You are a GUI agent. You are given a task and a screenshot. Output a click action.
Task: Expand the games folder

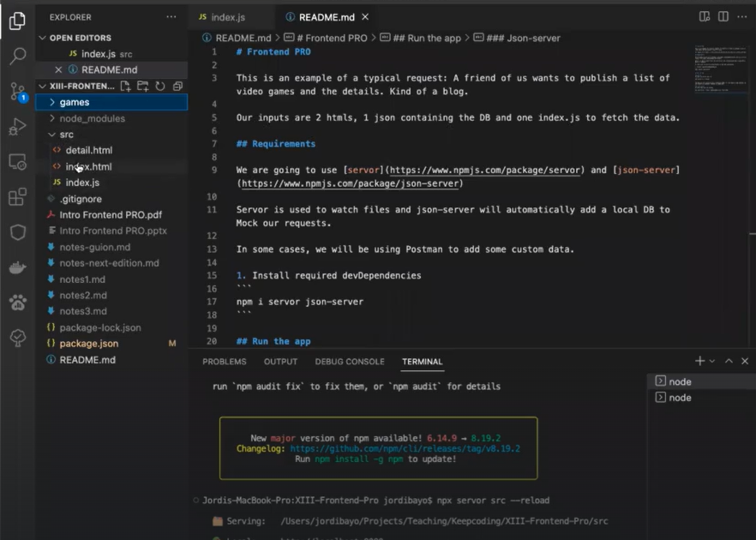click(111, 102)
